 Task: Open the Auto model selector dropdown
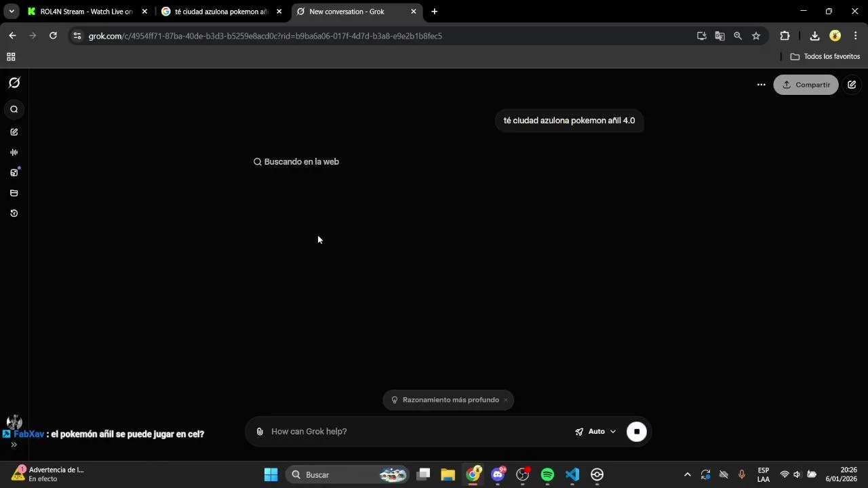[596, 432]
